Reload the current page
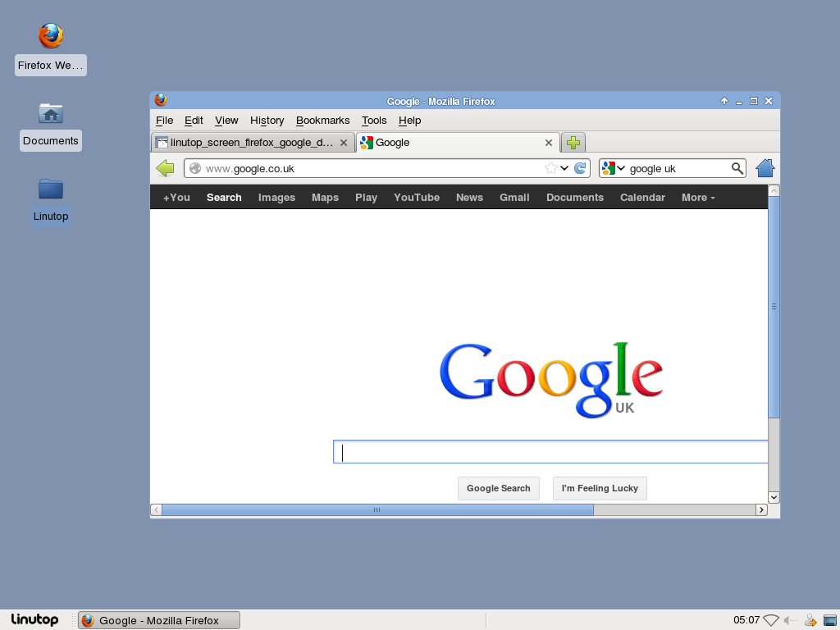 pyautogui.click(x=580, y=168)
